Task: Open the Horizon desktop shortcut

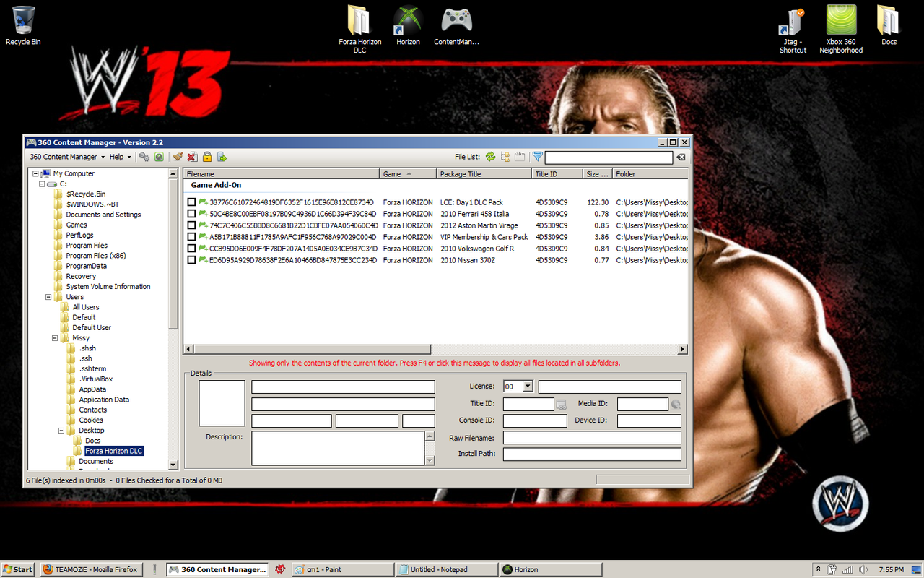Action: (408, 25)
